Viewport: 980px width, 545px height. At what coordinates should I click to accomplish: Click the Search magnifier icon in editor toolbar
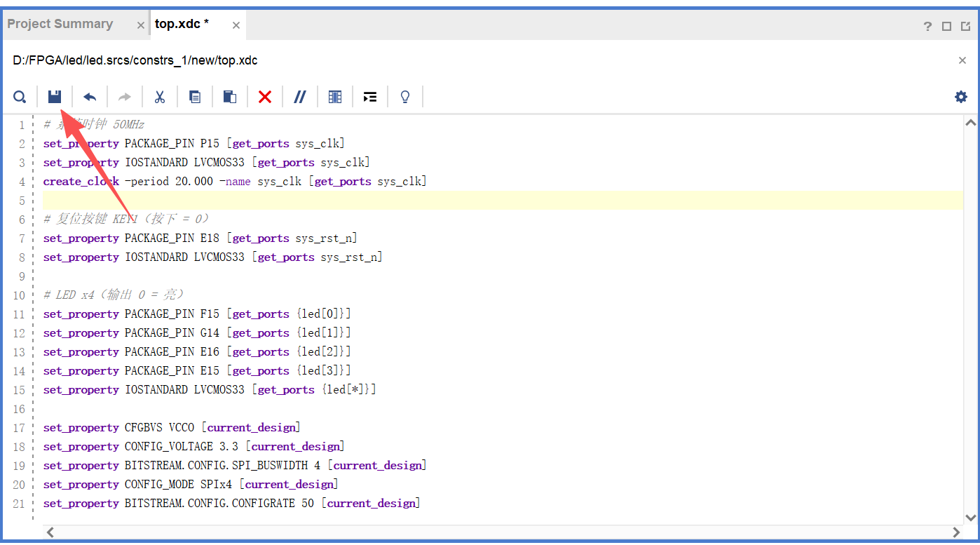click(20, 97)
